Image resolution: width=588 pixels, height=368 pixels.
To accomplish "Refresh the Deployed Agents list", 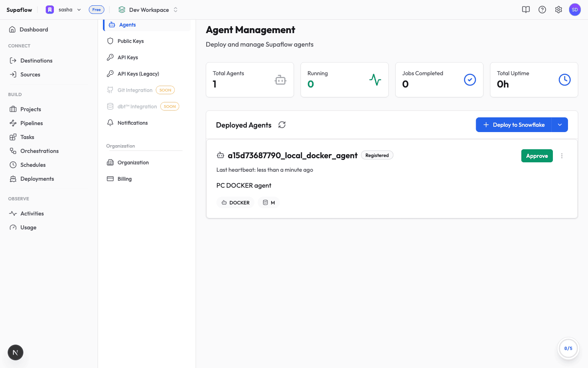I will tap(282, 125).
